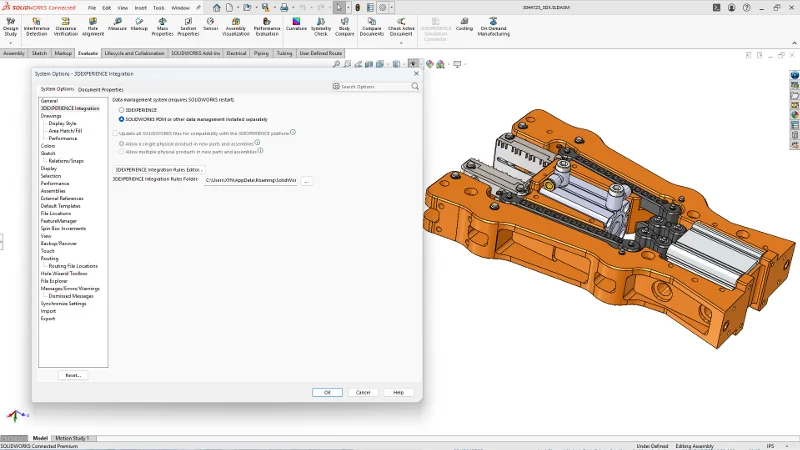Click the Integration Rules Folder browse button
Viewport: 800px width, 450px height.
point(306,181)
